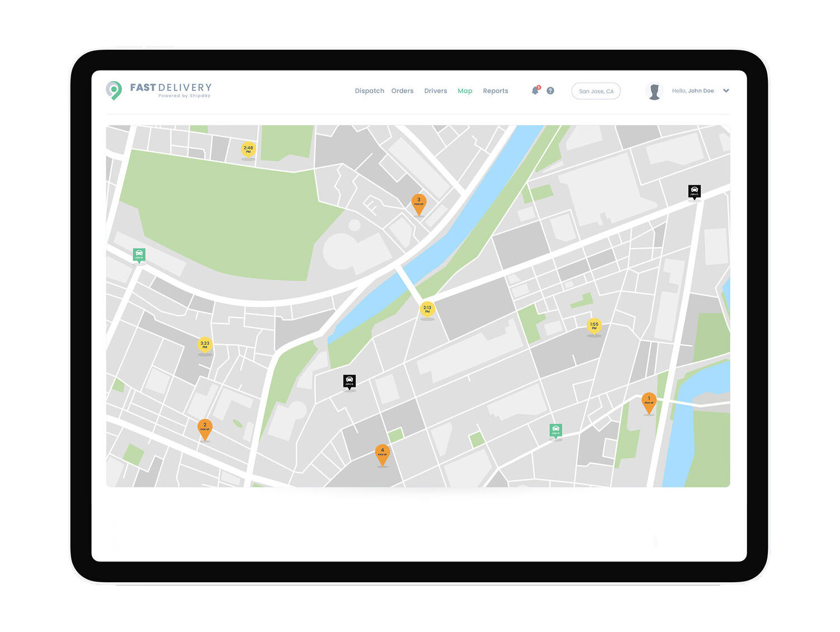840x632 pixels.
Task: Click the orange pick-up pin numbered 1
Action: click(x=648, y=401)
